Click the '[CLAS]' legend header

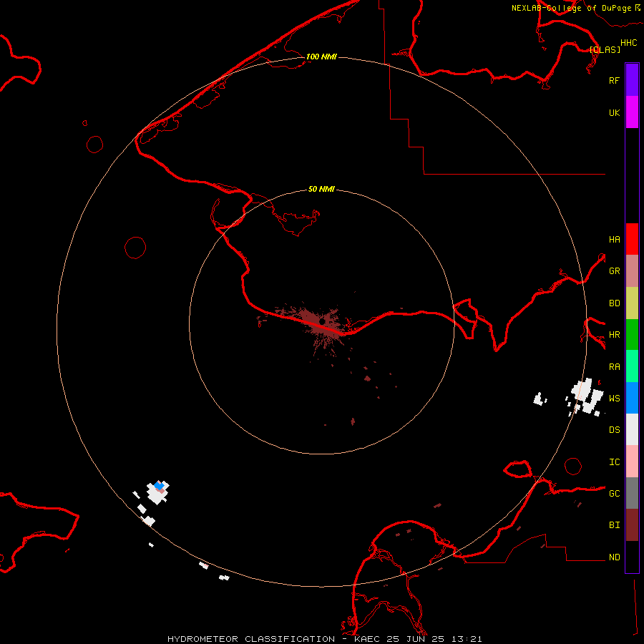(x=605, y=49)
